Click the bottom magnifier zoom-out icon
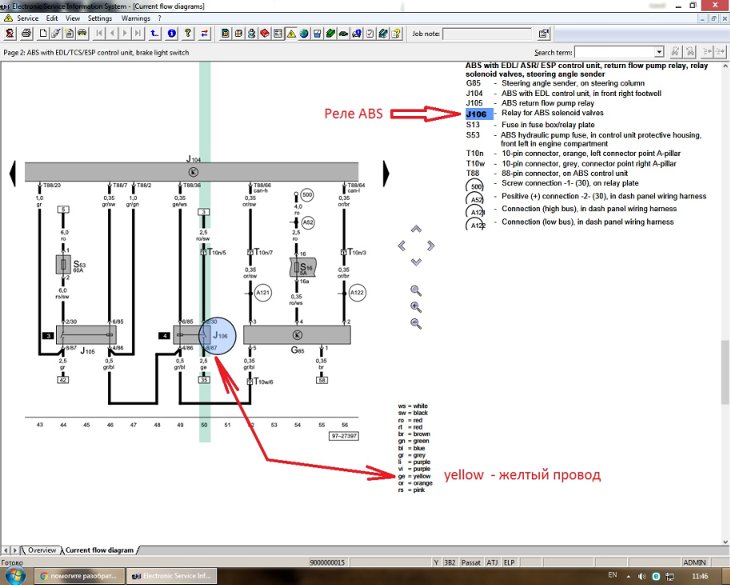The image size is (730, 585). tap(416, 323)
